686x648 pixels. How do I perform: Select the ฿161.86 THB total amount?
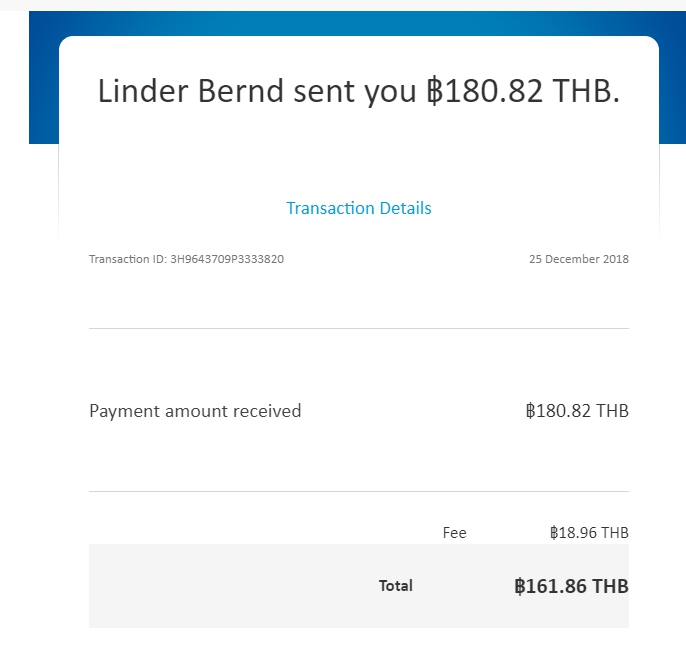click(571, 586)
